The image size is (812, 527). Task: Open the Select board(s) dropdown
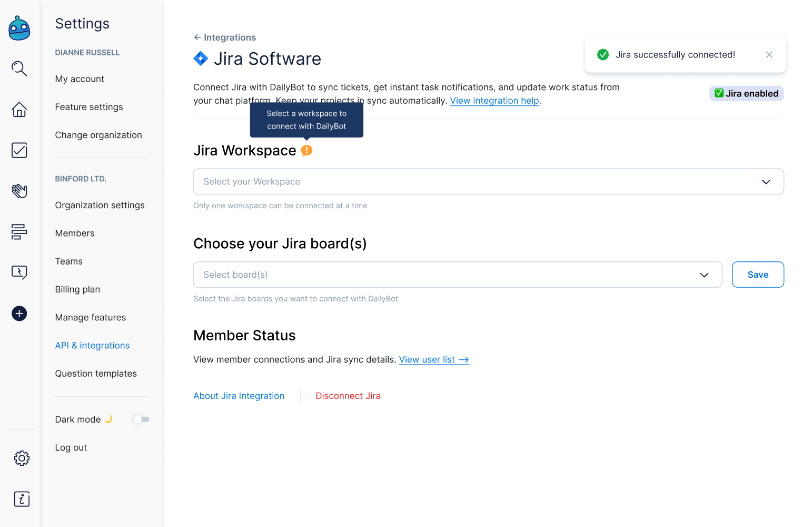[457, 275]
